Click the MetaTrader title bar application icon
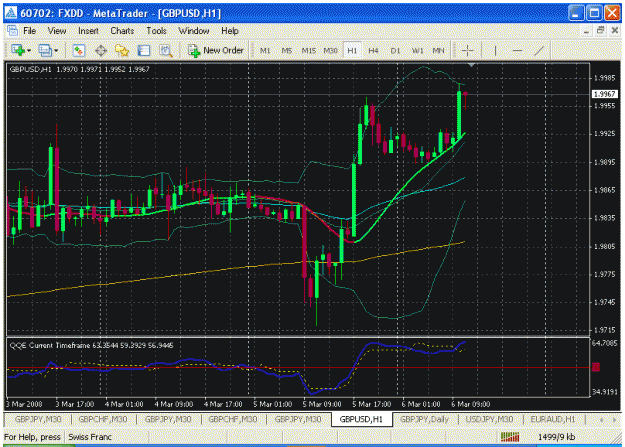Screen dimensions: 625x447 11,13
